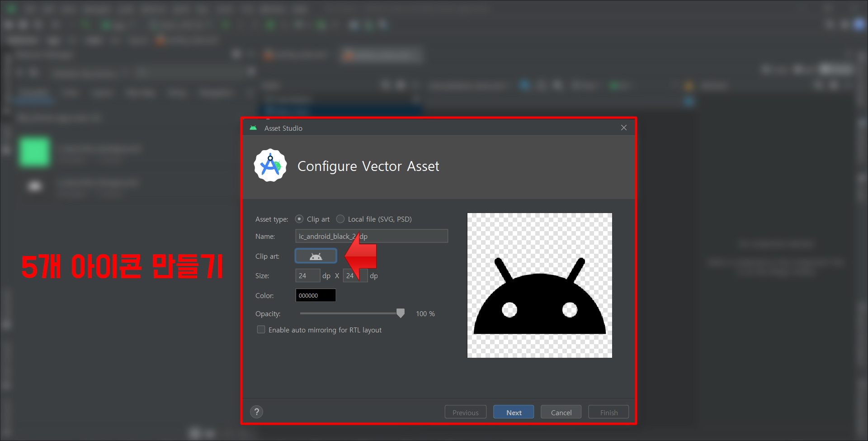Image resolution: width=868 pixels, height=441 pixels.
Task: Proceed with the Next button
Action: [x=514, y=412]
